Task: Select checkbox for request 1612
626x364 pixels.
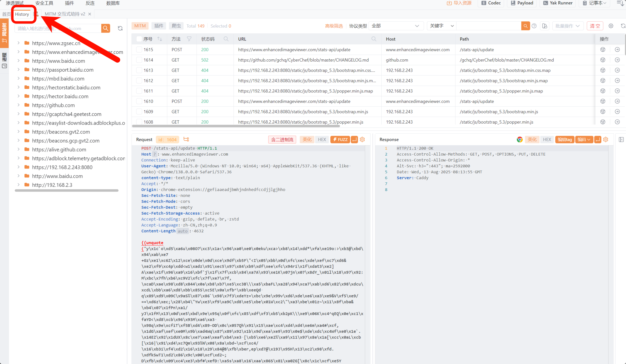Action: click(x=139, y=81)
